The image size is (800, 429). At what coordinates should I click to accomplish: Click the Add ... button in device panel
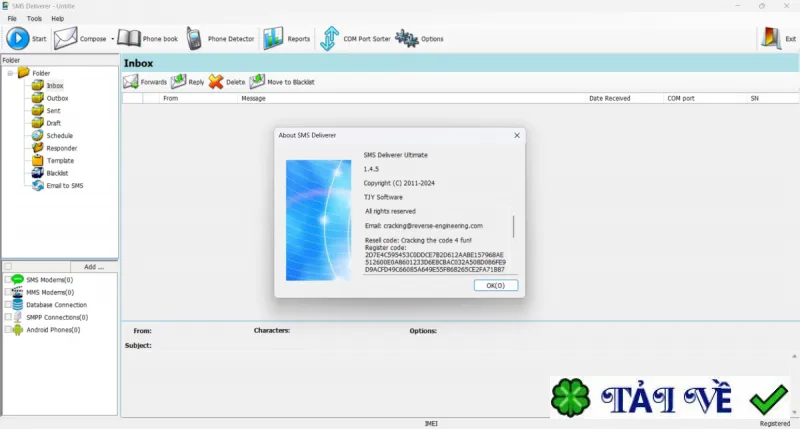click(94, 267)
